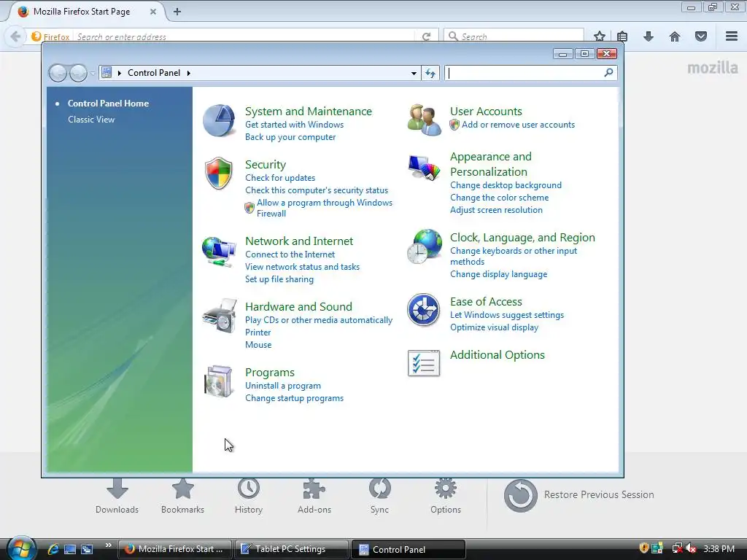
Task: Switch to Mozilla Firefox taskbar item
Action: click(x=174, y=549)
